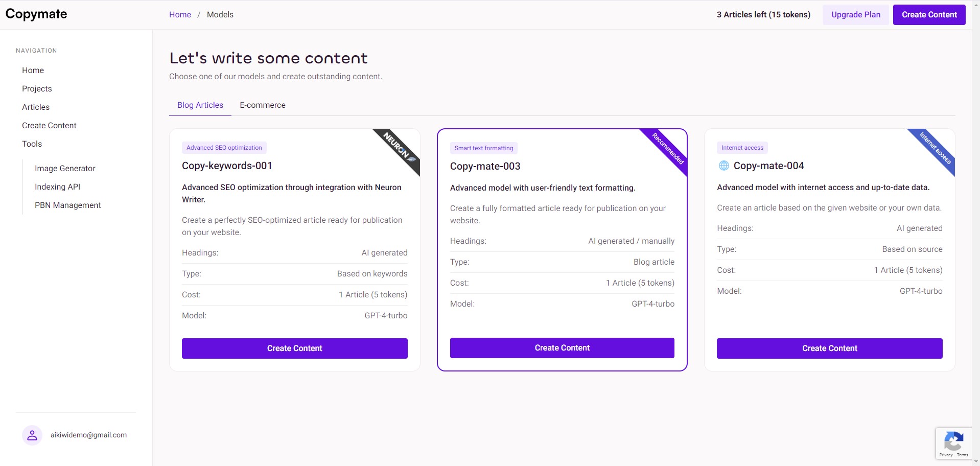Click Create Content in the top bar
The height and width of the screenshot is (466, 980).
tap(929, 15)
